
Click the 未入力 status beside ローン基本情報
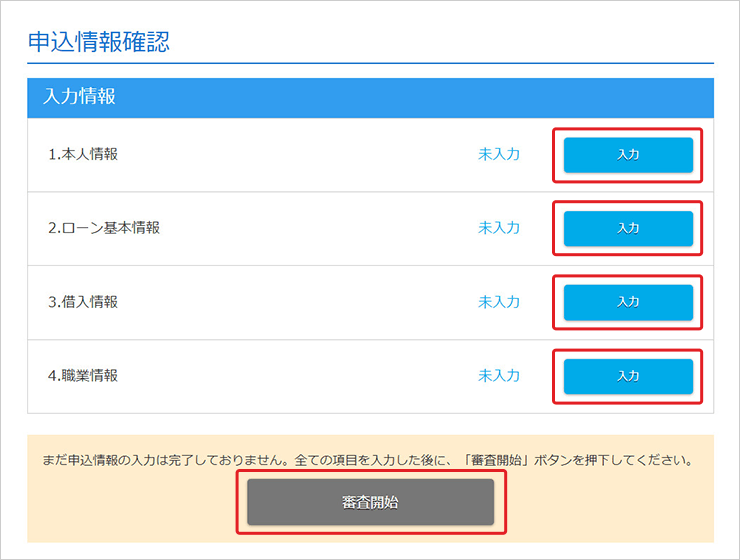499,228
